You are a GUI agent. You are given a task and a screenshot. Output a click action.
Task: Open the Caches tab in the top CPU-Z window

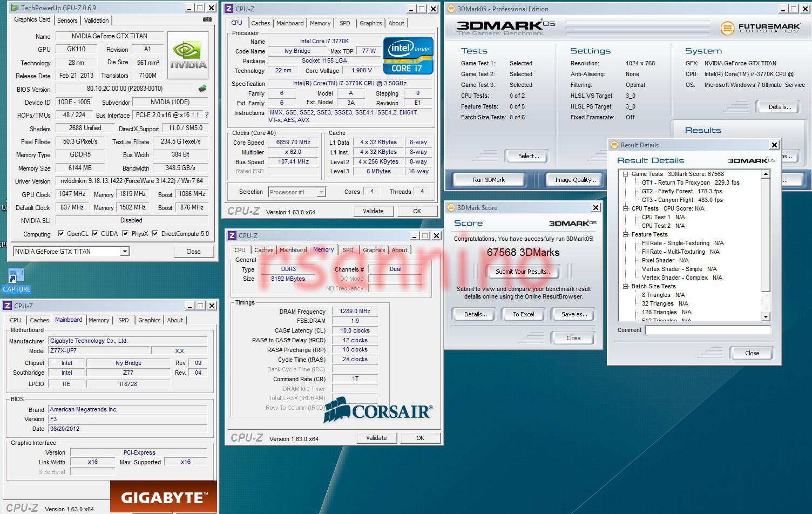[x=260, y=23]
